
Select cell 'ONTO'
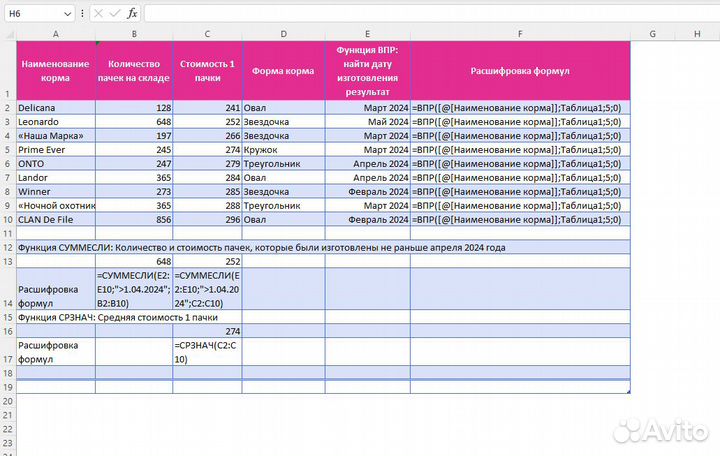coord(56,163)
